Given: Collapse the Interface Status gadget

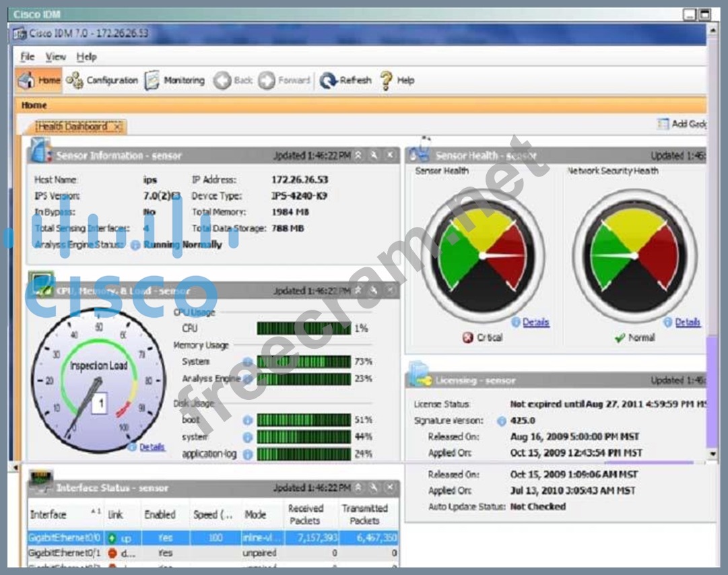Looking at the screenshot, I should (x=358, y=487).
